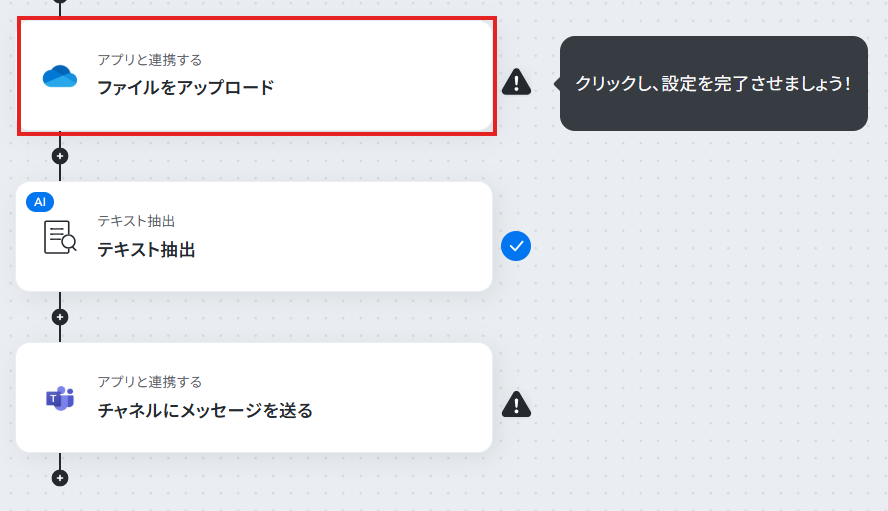Image resolution: width=888 pixels, height=511 pixels.
Task: Insert step between テキスト抽出 and Teams card
Action: pos(60,317)
